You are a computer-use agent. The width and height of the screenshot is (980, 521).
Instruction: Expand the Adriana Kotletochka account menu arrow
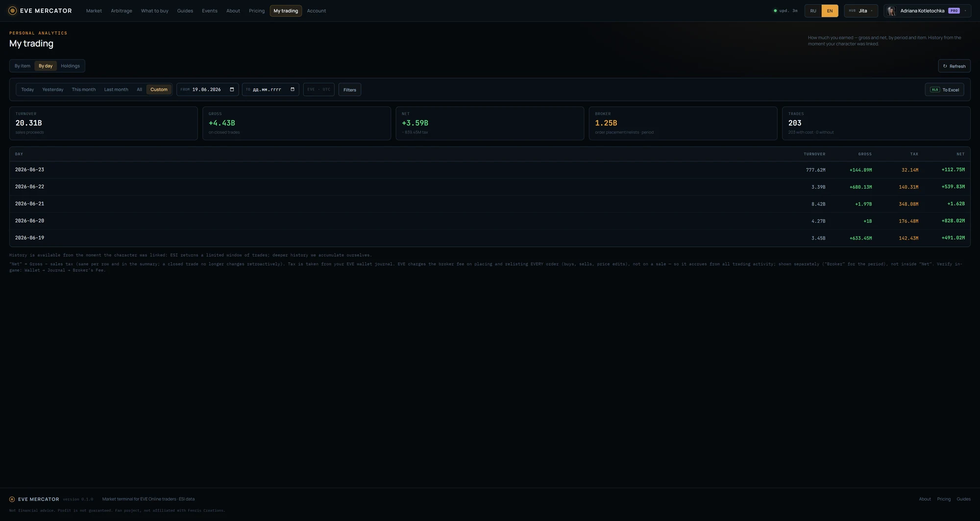(965, 11)
